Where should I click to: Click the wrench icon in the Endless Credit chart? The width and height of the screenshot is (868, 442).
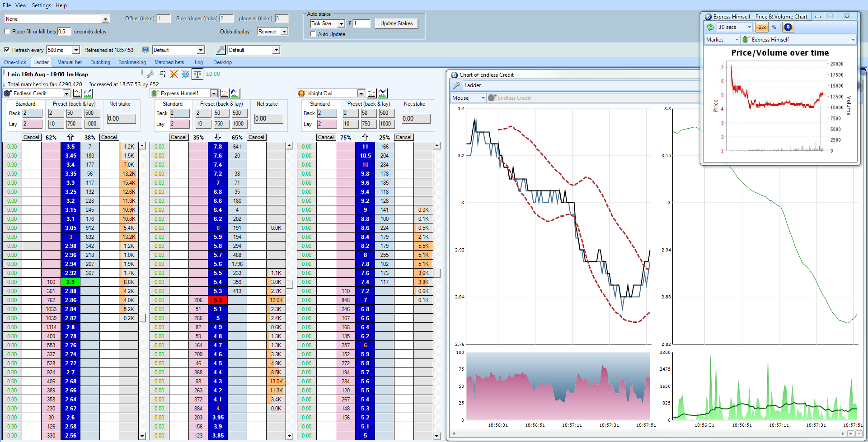(x=456, y=85)
